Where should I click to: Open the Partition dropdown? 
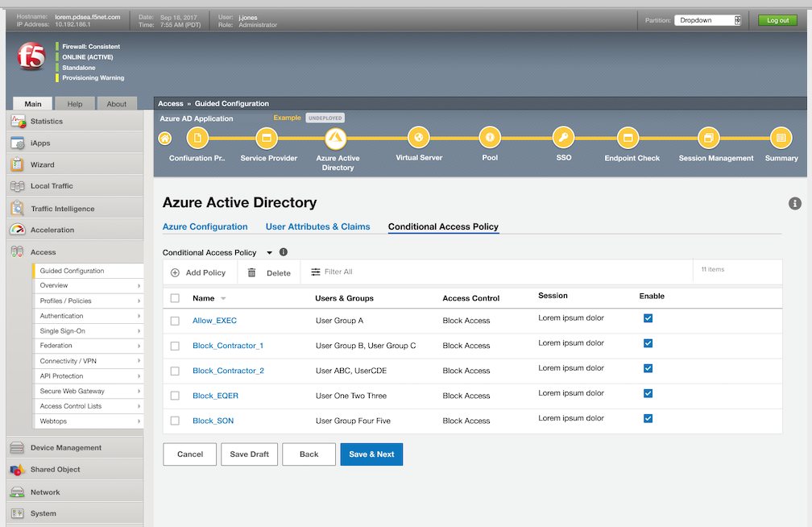tap(707, 20)
